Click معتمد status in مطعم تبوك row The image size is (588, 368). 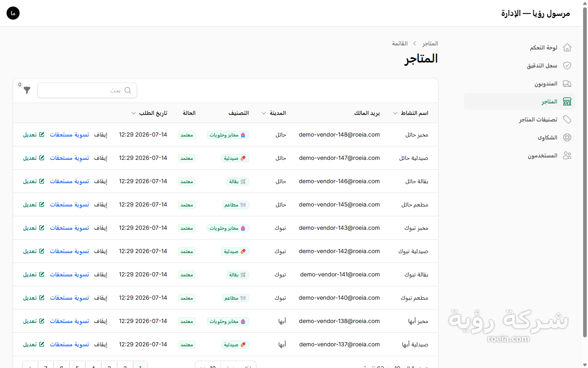point(187,298)
